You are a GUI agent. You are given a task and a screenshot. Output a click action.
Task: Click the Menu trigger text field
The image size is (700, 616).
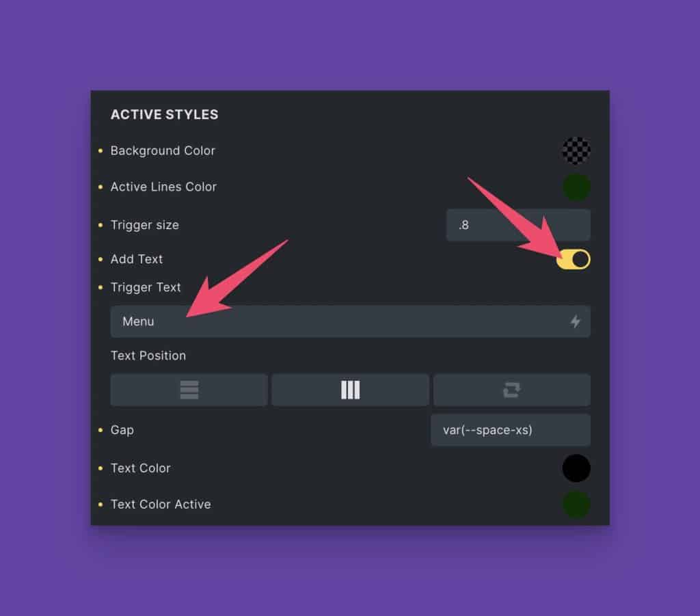click(x=351, y=321)
